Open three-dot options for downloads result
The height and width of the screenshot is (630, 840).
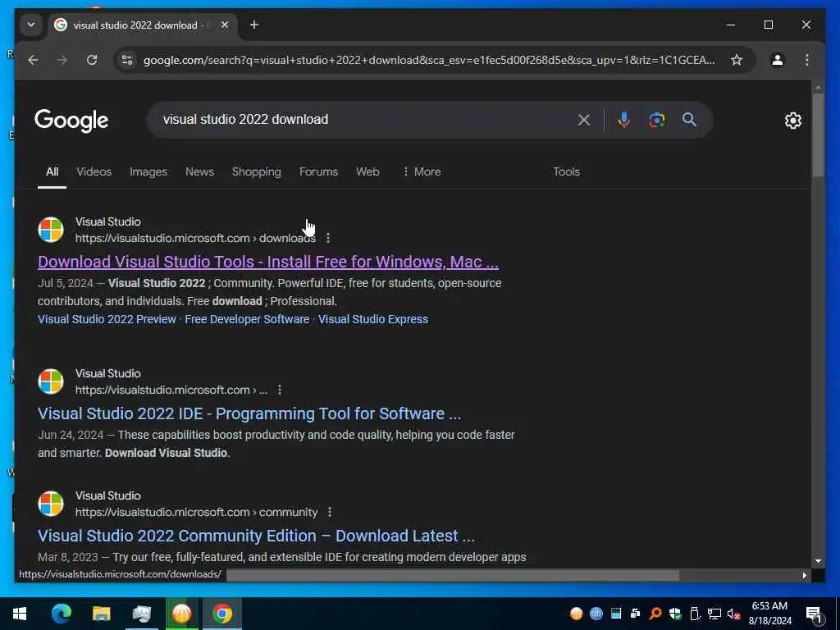(x=328, y=238)
